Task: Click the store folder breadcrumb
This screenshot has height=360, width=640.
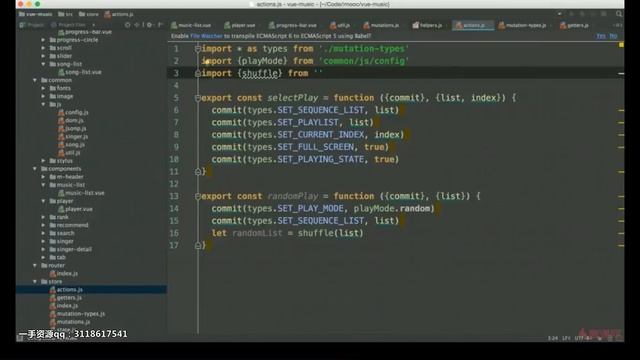Action: click(x=89, y=14)
